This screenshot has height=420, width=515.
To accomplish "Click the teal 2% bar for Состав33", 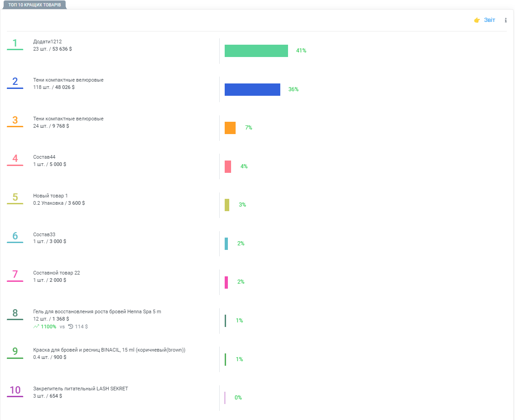I will pyautogui.click(x=227, y=244).
